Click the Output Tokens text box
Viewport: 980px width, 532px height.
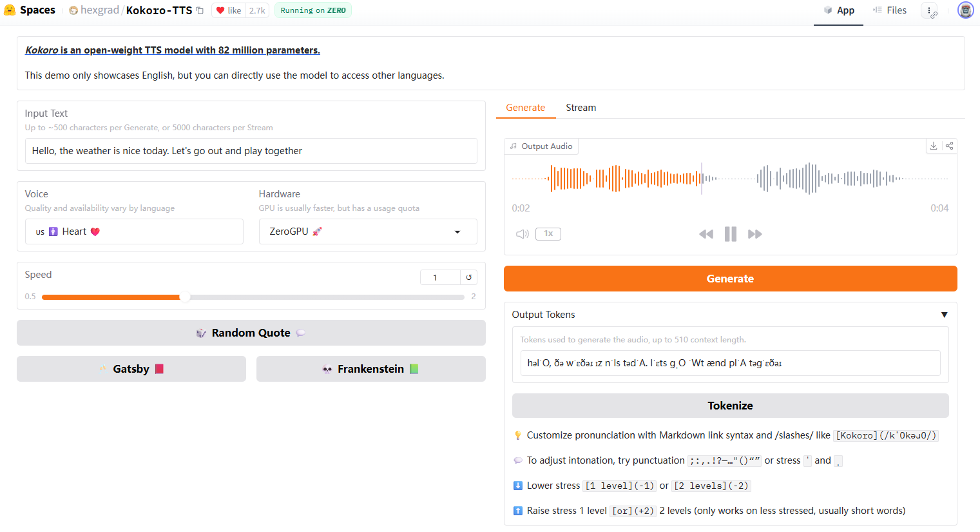730,363
